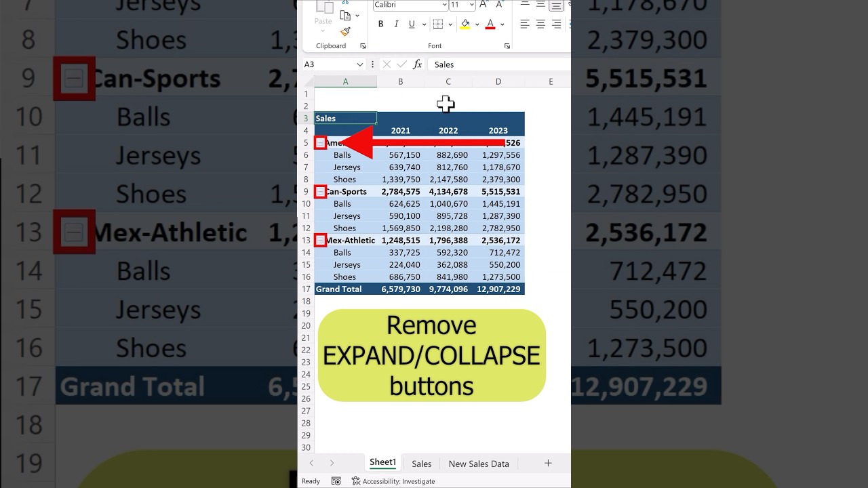Select the Sales cell in A3
Image resolution: width=868 pixels, height=488 pixels.
(x=345, y=119)
